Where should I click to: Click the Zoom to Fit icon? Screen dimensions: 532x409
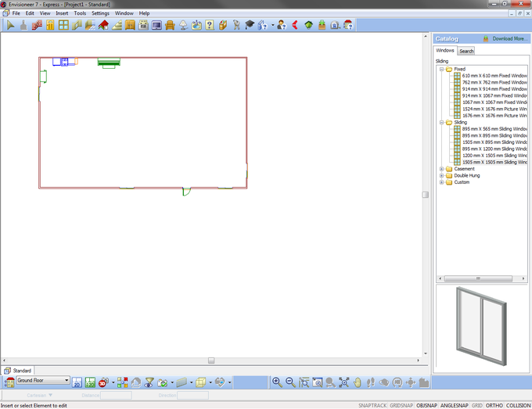click(343, 382)
